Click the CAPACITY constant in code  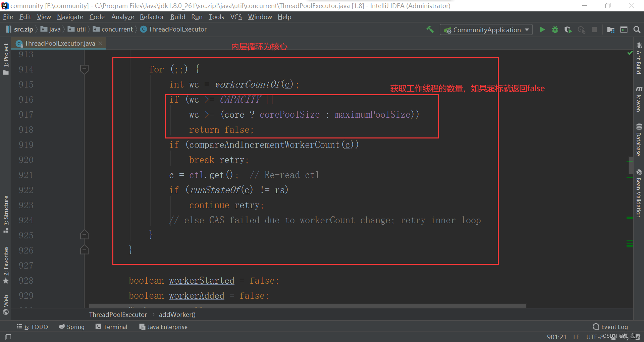pyautogui.click(x=240, y=99)
